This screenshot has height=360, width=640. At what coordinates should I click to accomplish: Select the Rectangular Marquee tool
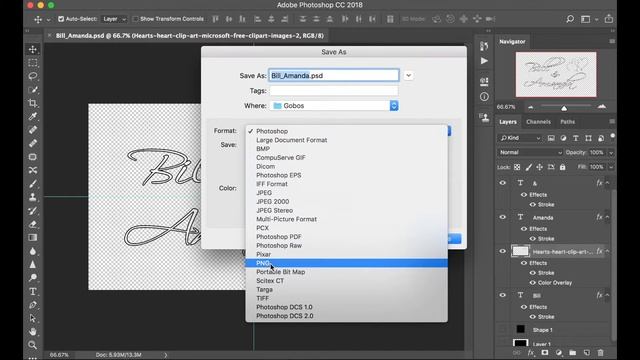click(33, 63)
